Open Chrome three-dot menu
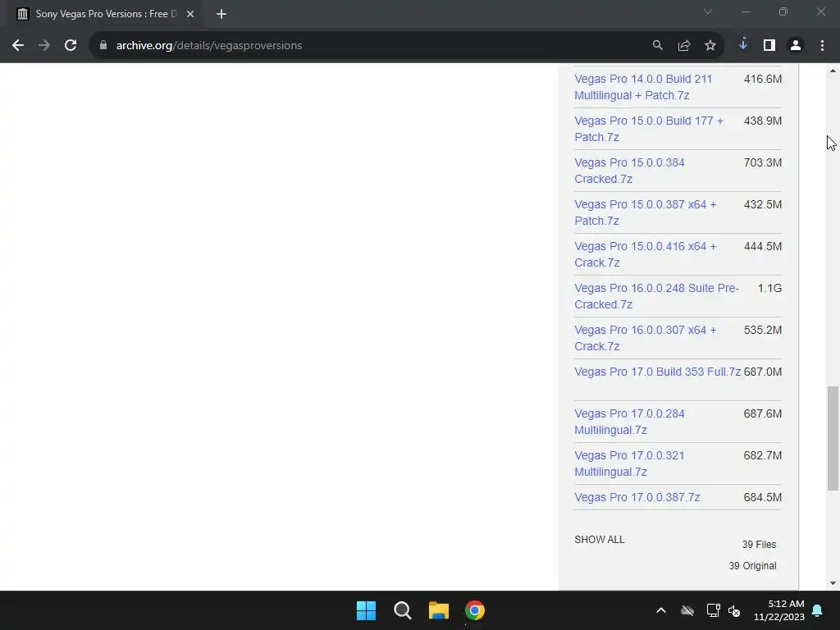This screenshot has width=840, height=630. tap(822, 46)
